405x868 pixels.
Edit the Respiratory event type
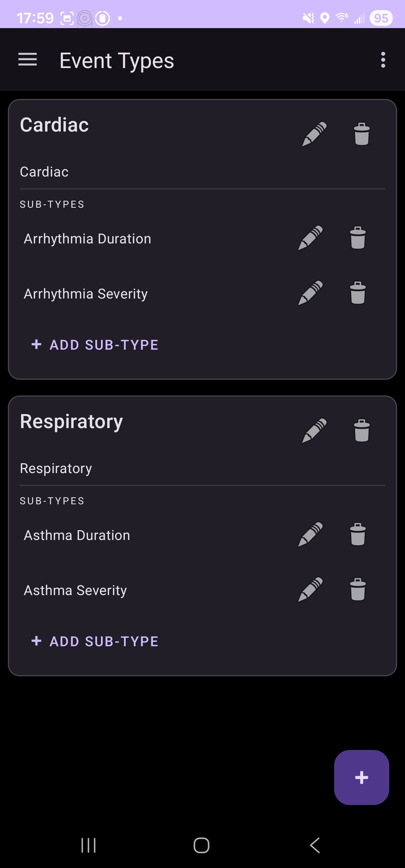314,431
